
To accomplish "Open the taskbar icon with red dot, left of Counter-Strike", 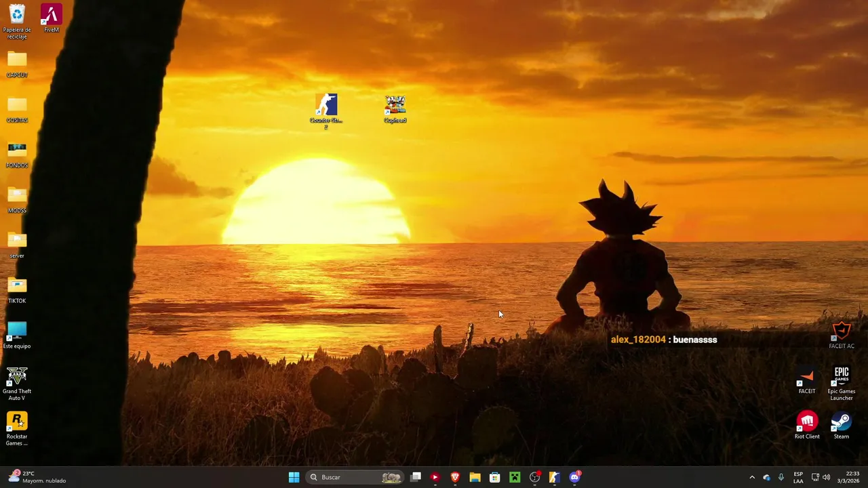I will [x=535, y=477].
